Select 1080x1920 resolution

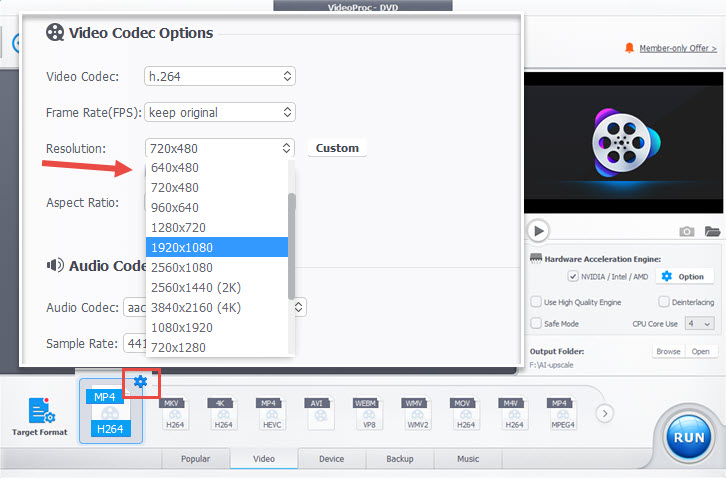pos(217,327)
